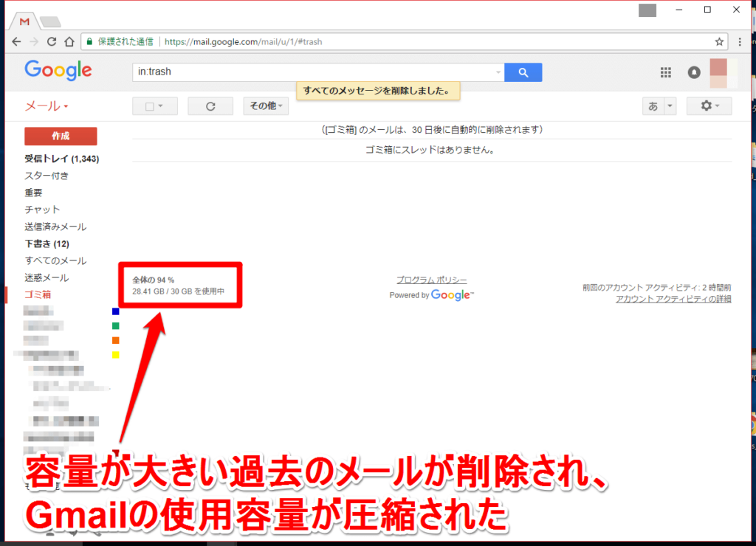Screen dimensions: 756x546
Task: Open the メール switcher dropdown
Action: point(47,106)
